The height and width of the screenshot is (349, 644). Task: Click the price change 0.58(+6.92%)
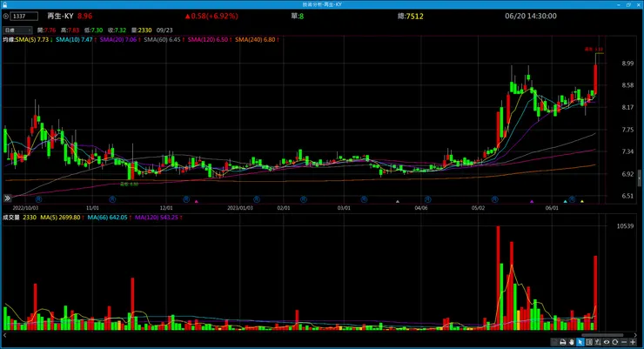[x=211, y=17]
